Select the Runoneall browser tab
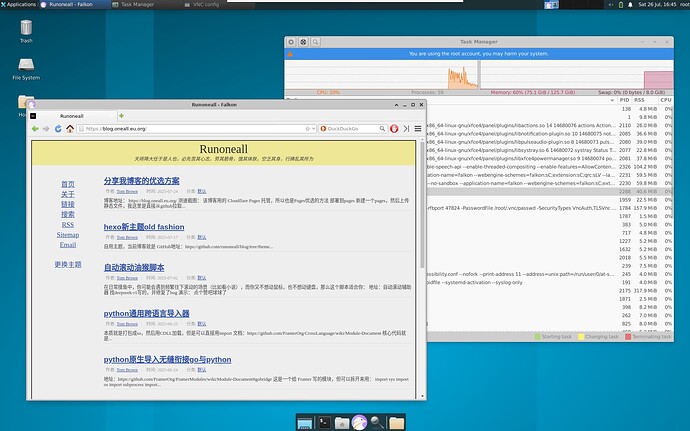Image resolution: width=690 pixels, height=431 pixels. [72, 116]
